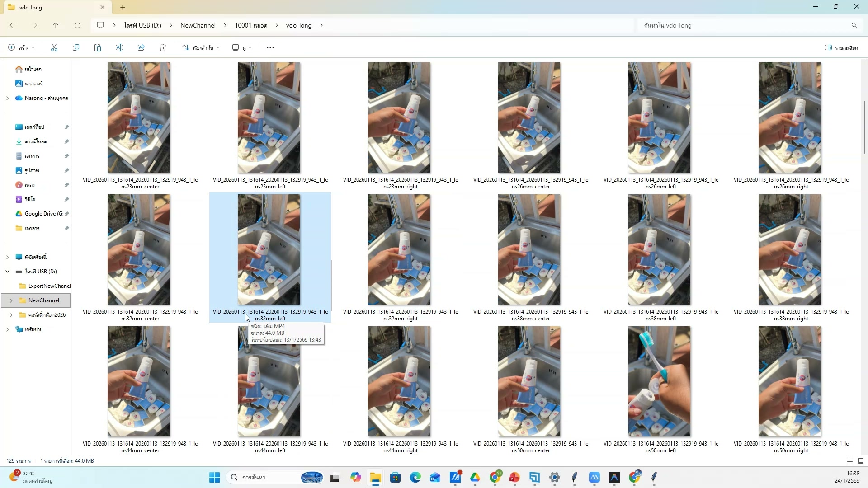The image size is (868, 488).
Task: Navigate back to the previous folder
Action: [12, 25]
